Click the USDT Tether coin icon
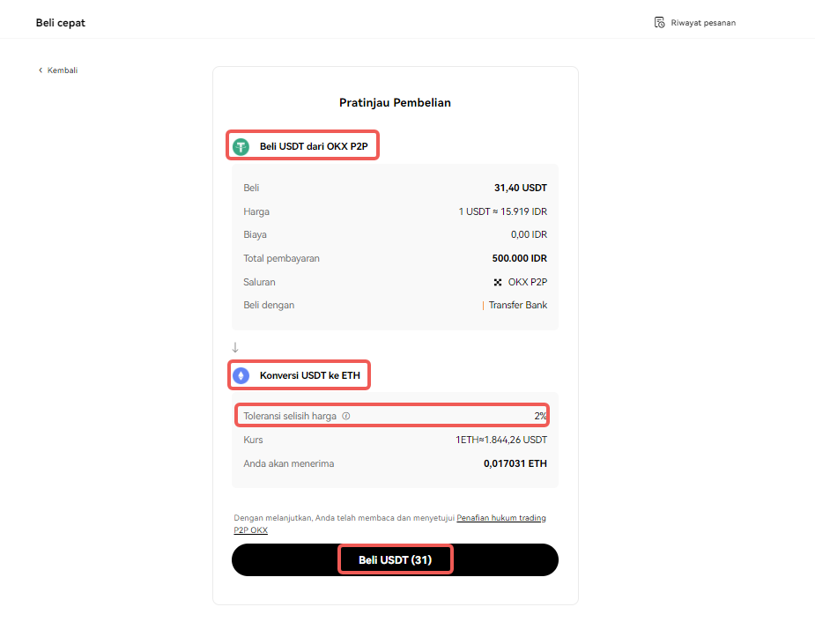This screenshot has height=644, width=815. (241, 146)
